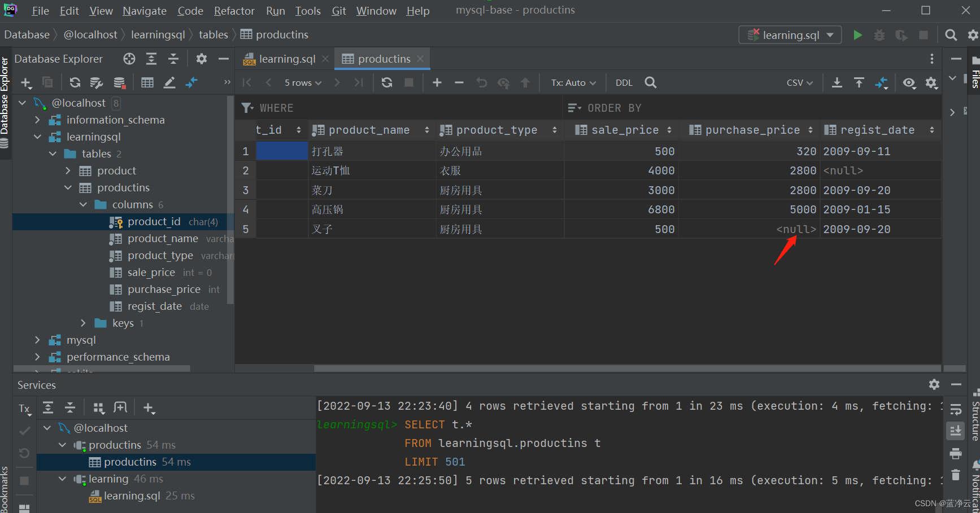Export data with the download icon
Image resolution: width=980 pixels, height=513 pixels.
click(x=837, y=82)
